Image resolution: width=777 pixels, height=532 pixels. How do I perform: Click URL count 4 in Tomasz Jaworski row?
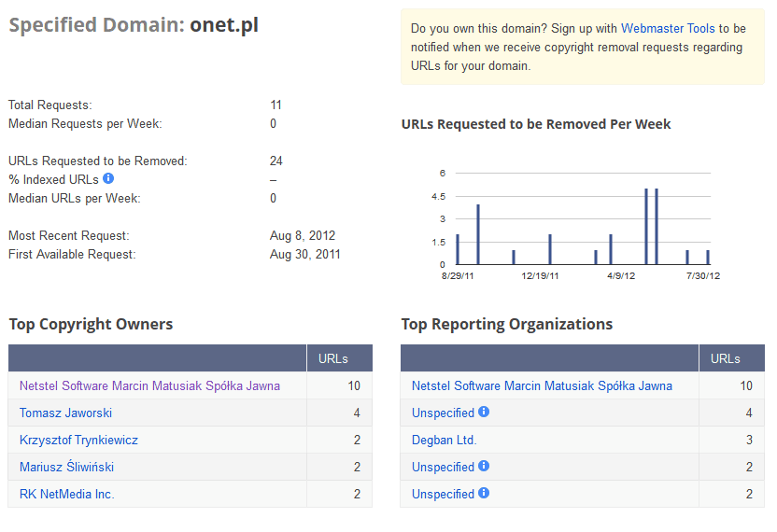357,413
